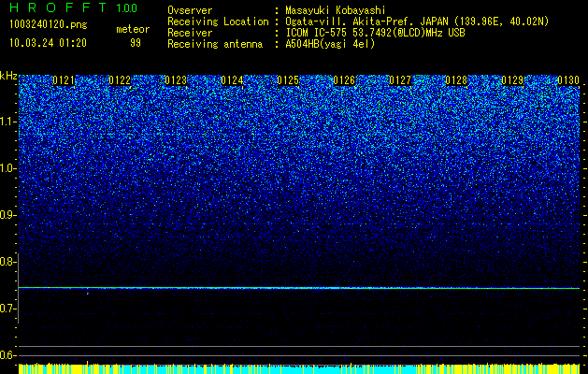Click the ICOM IC-575 receiver text
This screenshot has height=374, width=588.
(375, 33)
